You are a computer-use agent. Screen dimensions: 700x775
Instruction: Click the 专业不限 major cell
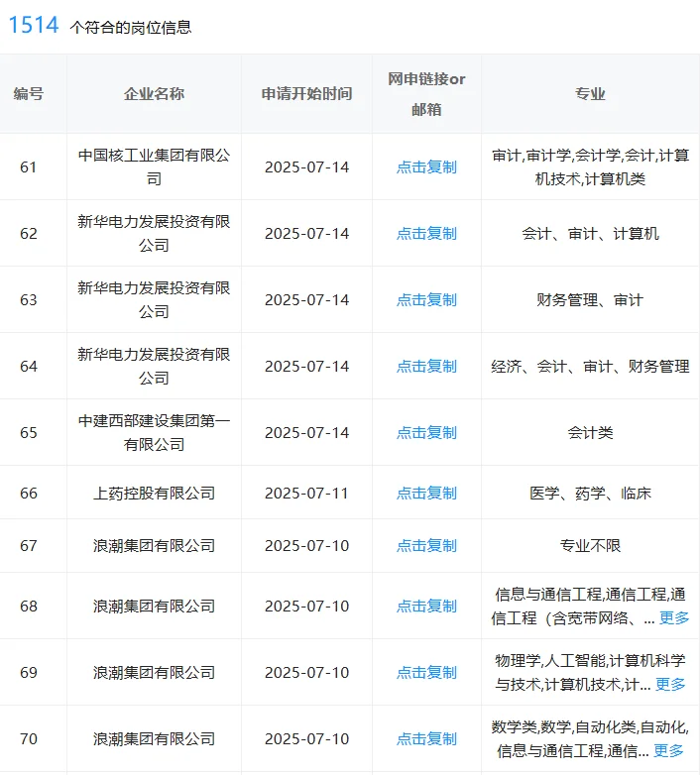[x=590, y=546]
